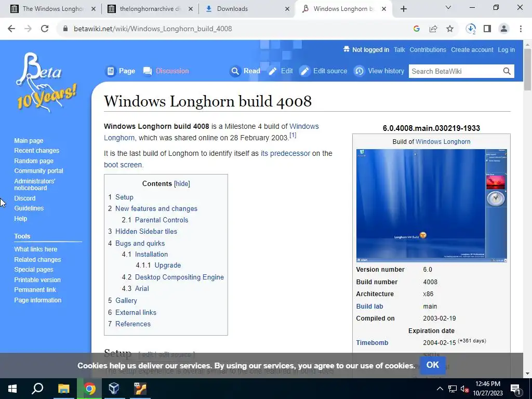The height and width of the screenshot is (399, 532).
Task: Open the Discord sidebar link
Action: 25,198
